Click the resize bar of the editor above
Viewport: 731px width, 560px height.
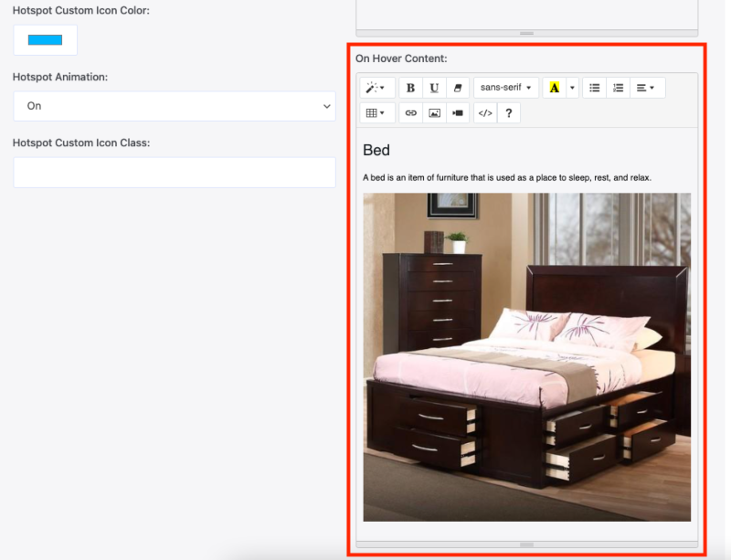527,33
